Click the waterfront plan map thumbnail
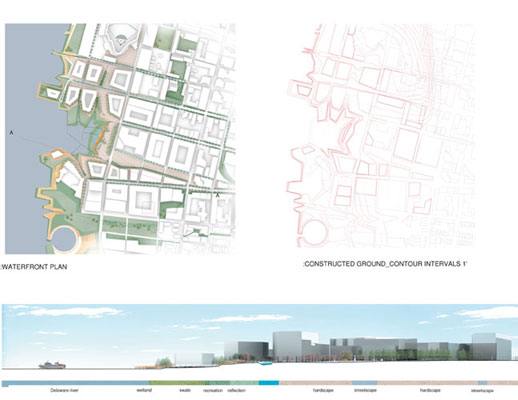Image resolution: width=518 pixels, height=400 pixels. tap(120, 139)
